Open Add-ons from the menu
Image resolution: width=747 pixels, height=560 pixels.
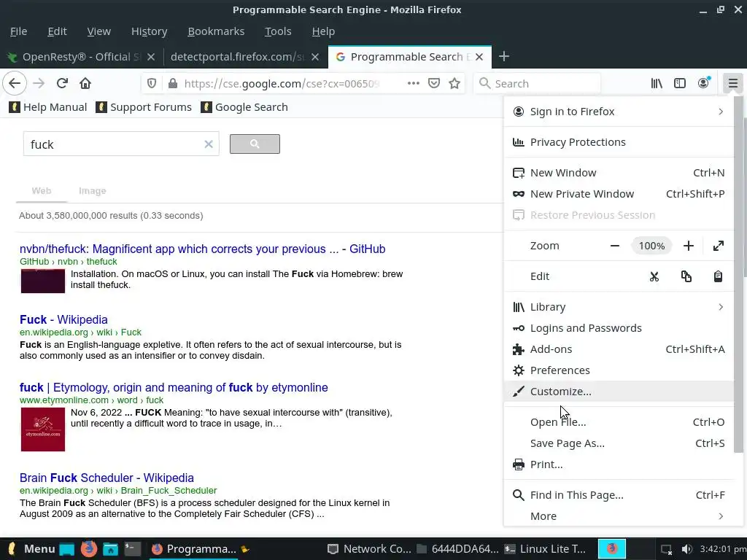pyautogui.click(x=619, y=349)
